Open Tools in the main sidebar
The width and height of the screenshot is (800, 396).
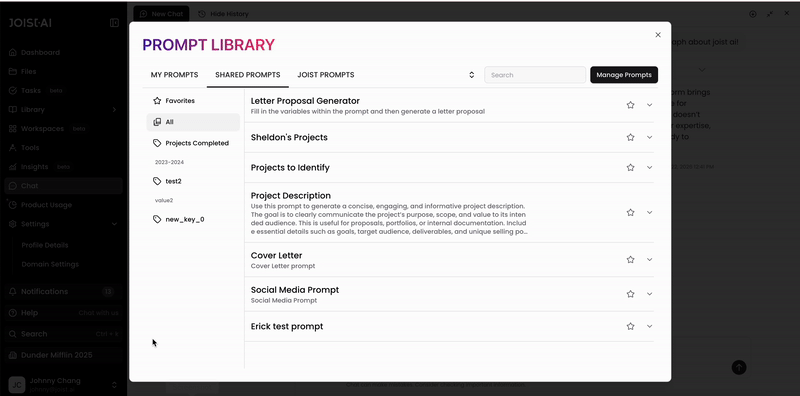[x=63, y=147]
